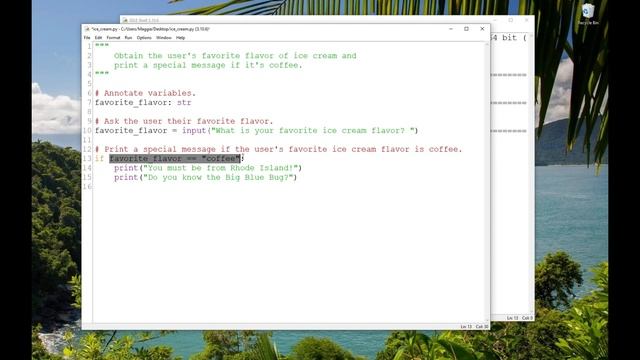Click line number 5 in the gutter
The image size is (640, 360).
click(x=89, y=84)
